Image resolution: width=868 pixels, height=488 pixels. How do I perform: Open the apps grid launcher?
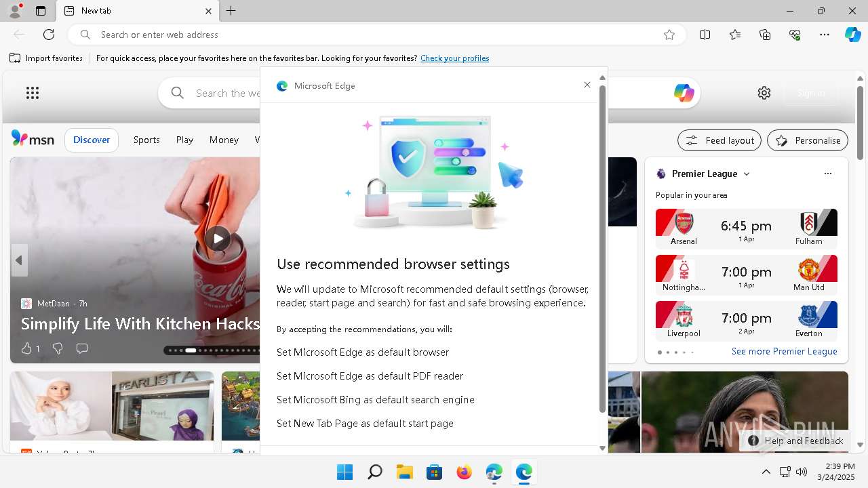pyautogui.click(x=33, y=93)
